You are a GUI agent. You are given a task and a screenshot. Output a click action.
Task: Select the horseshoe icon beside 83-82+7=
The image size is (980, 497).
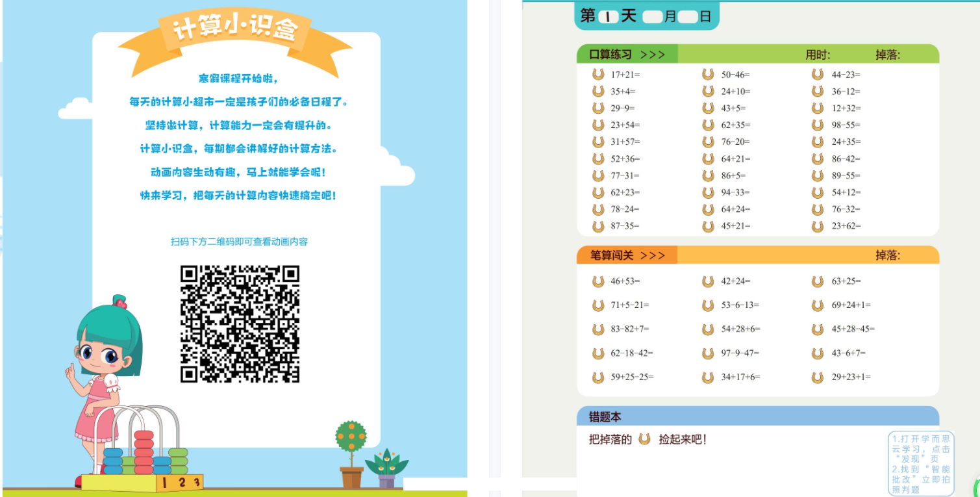(598, 329)
